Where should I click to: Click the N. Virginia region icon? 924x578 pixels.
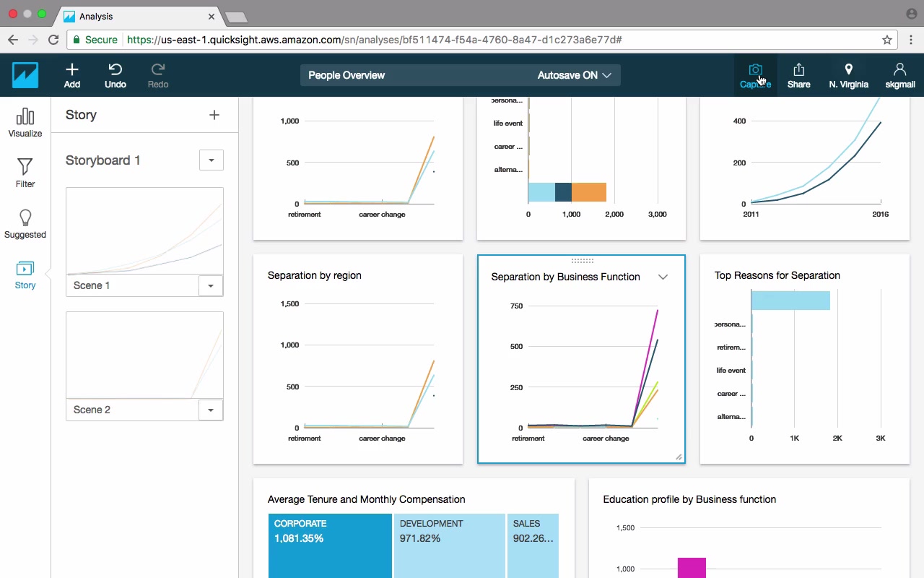pyautogui.click(x=849, y=69)
